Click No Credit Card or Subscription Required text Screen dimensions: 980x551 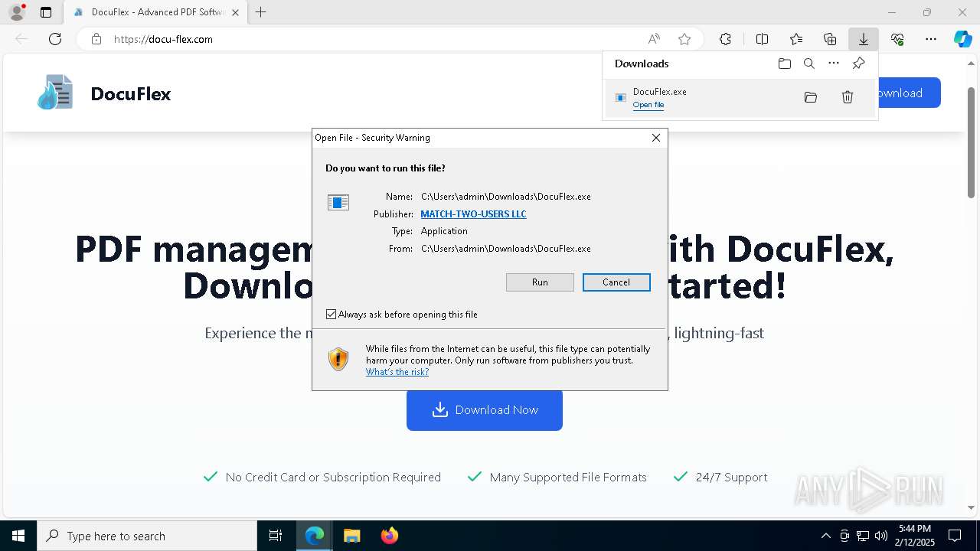coord(333,478)
